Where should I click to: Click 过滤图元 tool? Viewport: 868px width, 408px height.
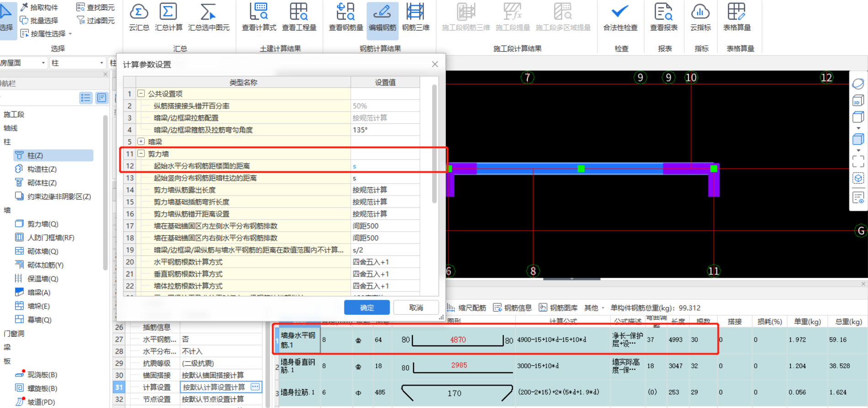[x=95, y=20]
